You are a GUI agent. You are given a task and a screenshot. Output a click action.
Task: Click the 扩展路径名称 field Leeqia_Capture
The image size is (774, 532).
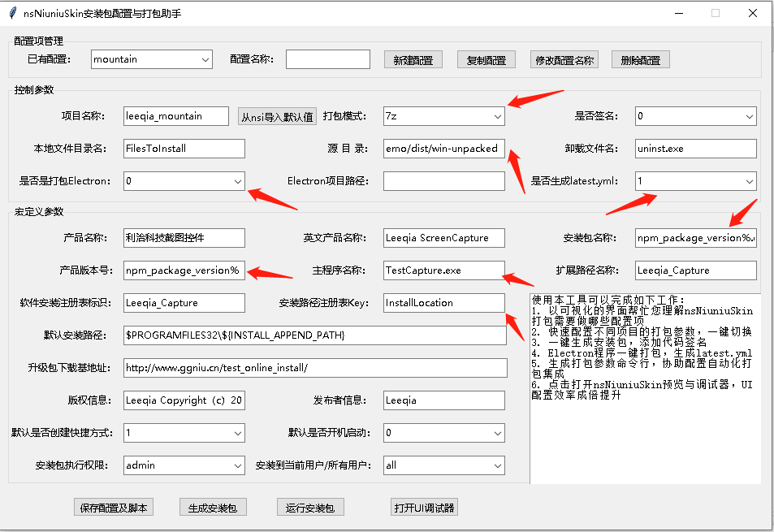695,270
